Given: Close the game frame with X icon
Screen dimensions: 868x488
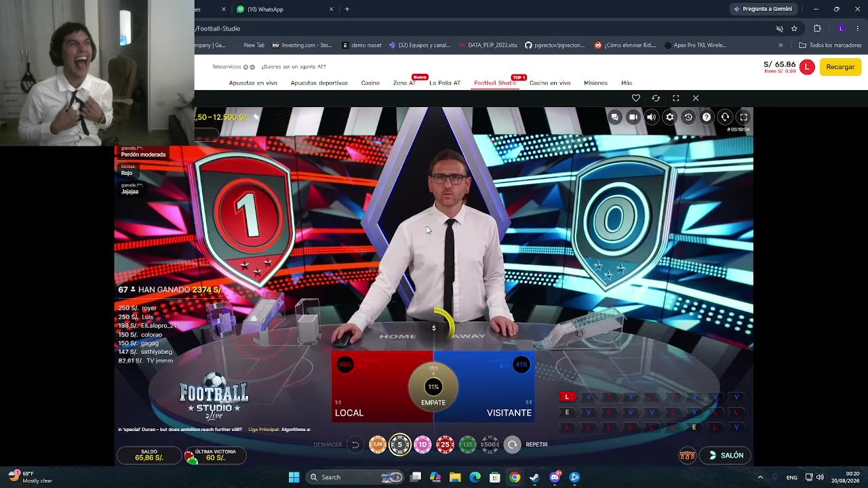Looking at the screenshot, I should coord(696,98).
